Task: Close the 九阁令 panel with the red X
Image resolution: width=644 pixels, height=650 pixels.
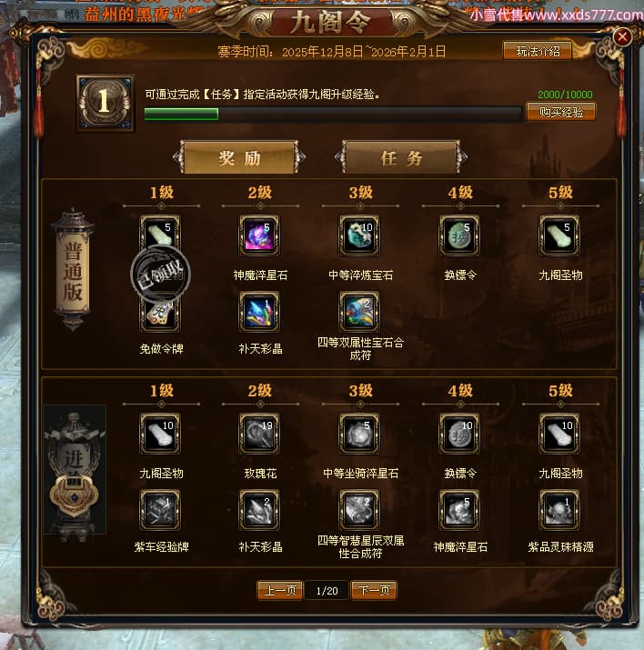Action: tap(622, 37)
